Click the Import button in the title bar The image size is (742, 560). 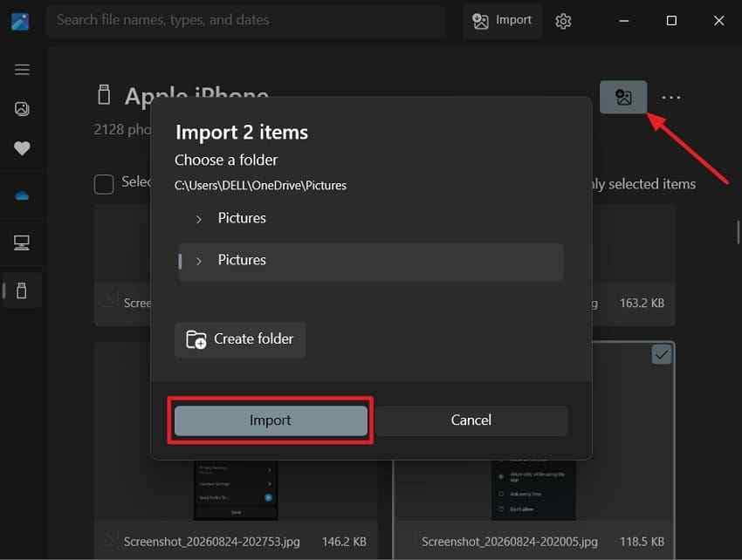click(x=503, y=20)
